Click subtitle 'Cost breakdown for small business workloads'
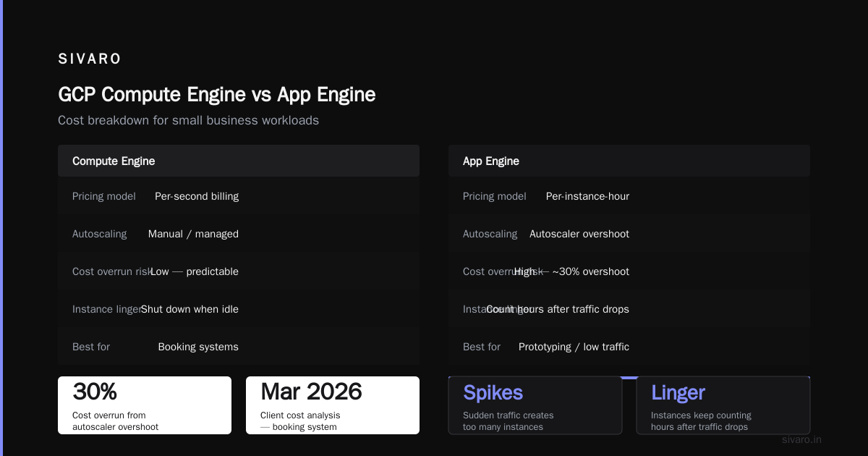Viewport: 868px width, 456px height. click(188, 120)
